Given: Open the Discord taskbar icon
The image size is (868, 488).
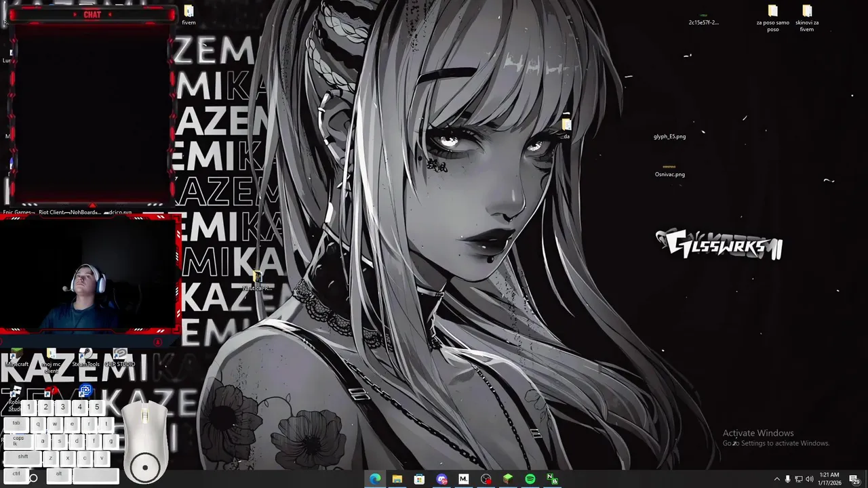Looking at the screenshot, I should point(441,479).
